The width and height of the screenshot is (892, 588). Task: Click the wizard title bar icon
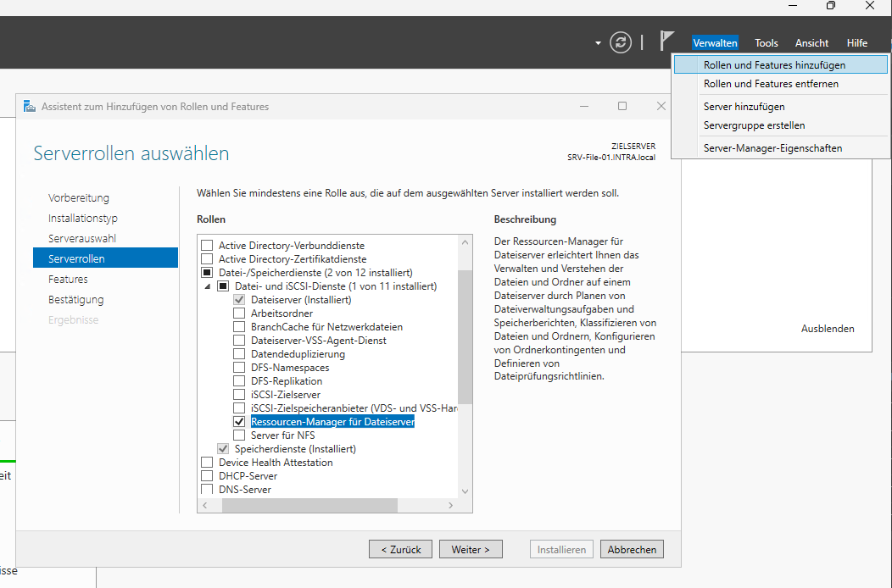(31, 107)
